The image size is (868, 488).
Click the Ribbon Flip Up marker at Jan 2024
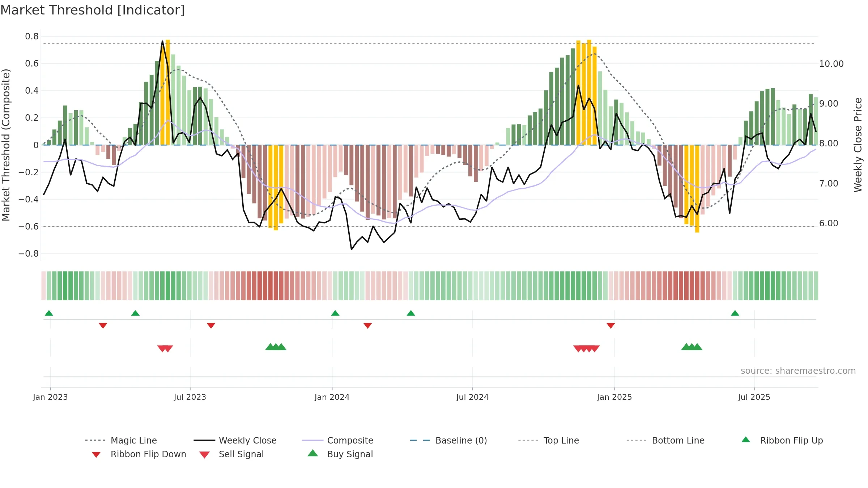pyautogui.click(x=335, y=313)
